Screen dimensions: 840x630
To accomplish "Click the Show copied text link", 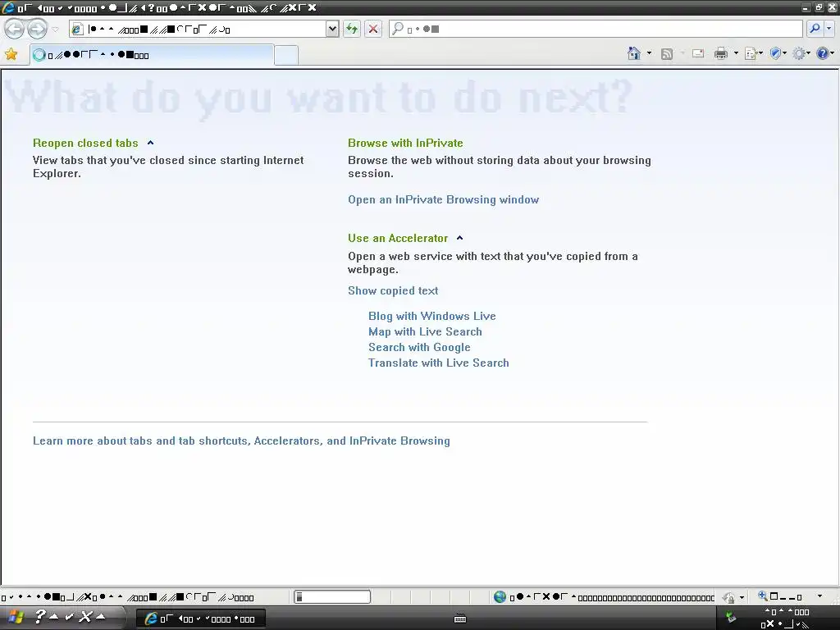I will (393, 291).
